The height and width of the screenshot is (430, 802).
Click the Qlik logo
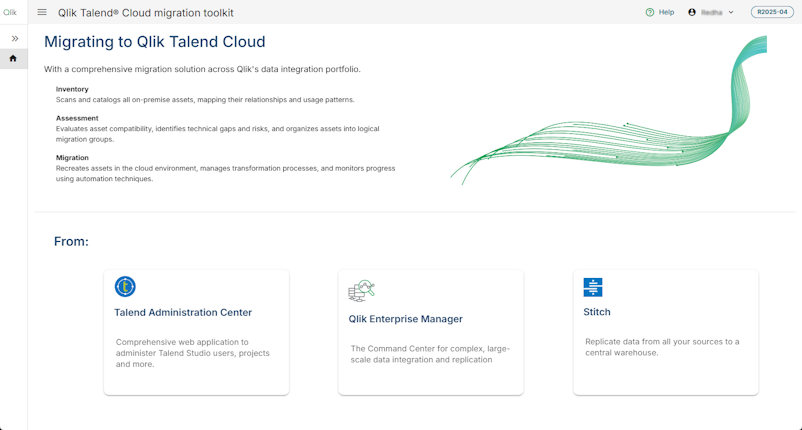point(10,13)
